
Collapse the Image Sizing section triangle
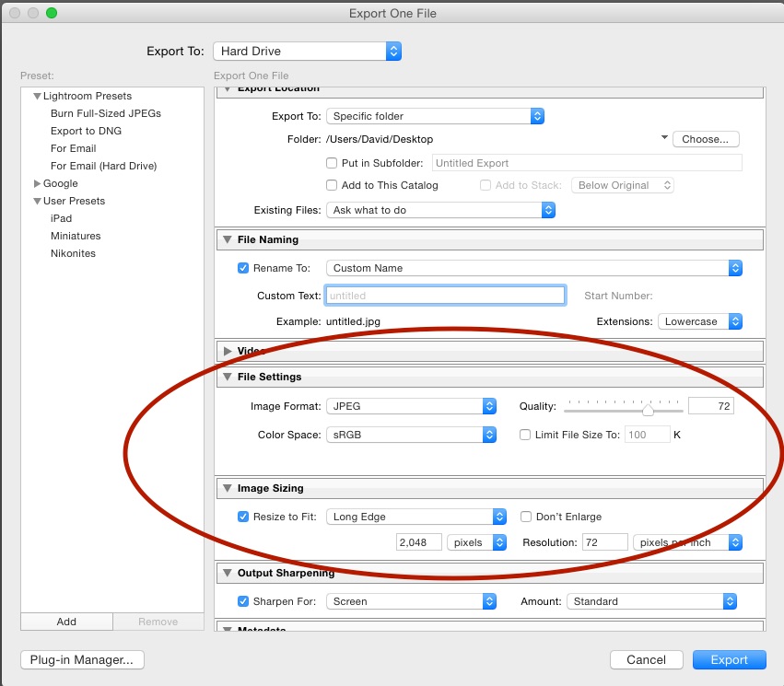coord(228,488)
